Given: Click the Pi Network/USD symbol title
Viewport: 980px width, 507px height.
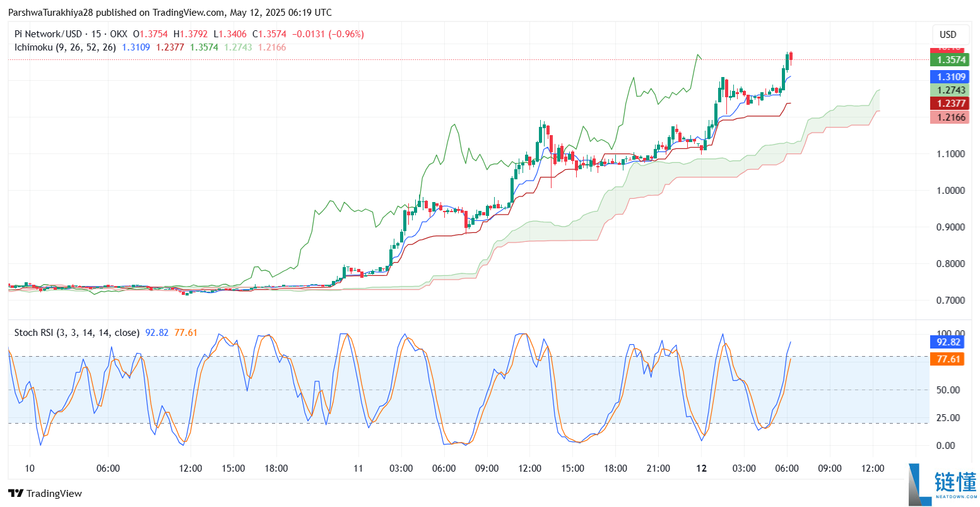Looking at the screenshot, I should click(48, 34).
